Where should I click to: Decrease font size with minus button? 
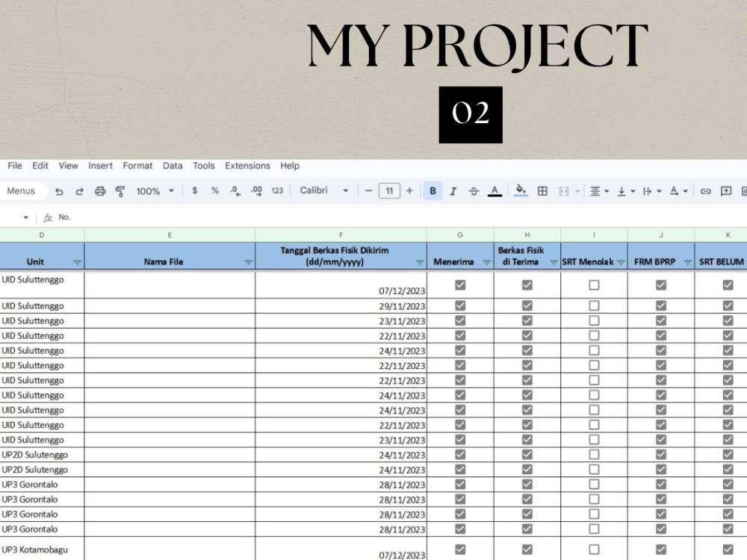coord(368,191)
